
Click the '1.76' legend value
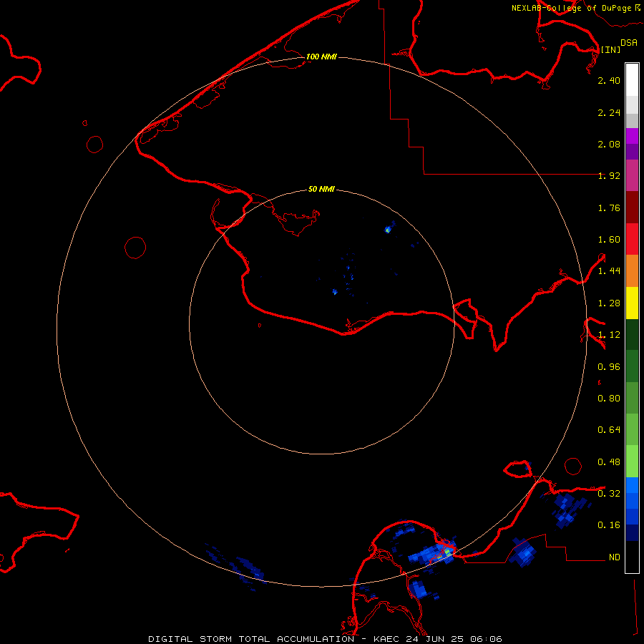click(609, 208)
